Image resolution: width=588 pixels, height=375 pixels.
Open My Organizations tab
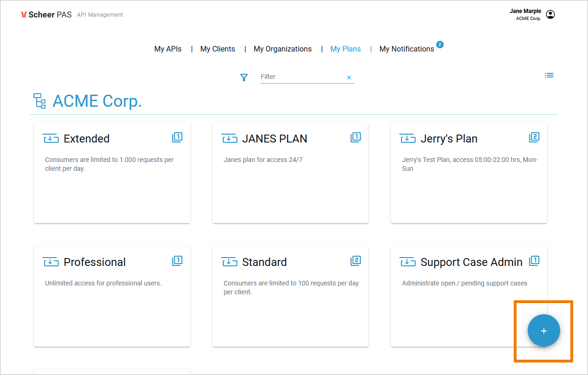click(x=283, y=49)
